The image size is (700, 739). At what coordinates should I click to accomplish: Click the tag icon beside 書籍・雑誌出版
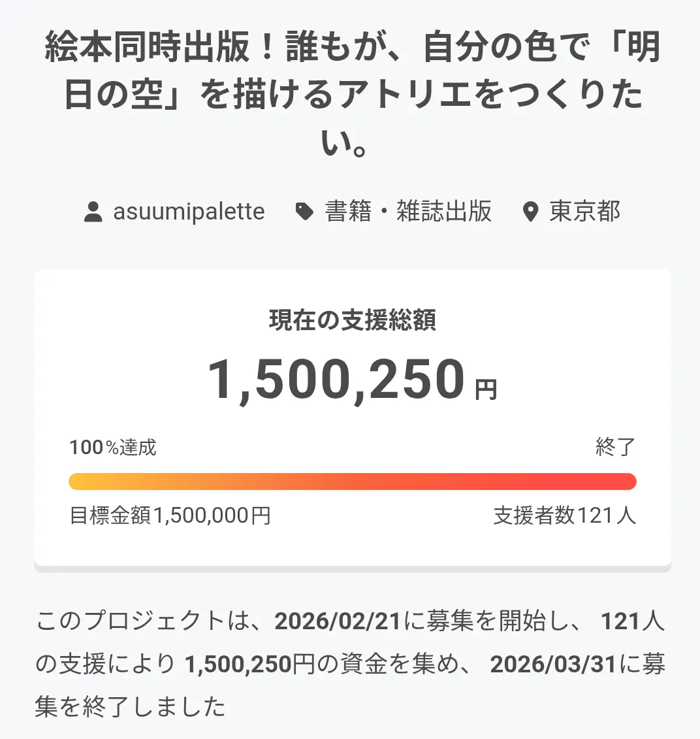(304, 212)
